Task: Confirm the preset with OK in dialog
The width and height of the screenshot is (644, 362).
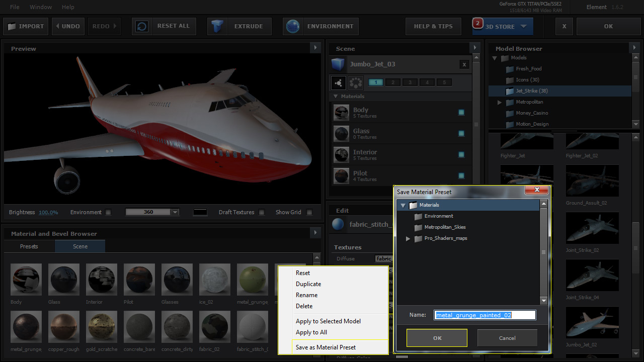Action: (437, 338)
